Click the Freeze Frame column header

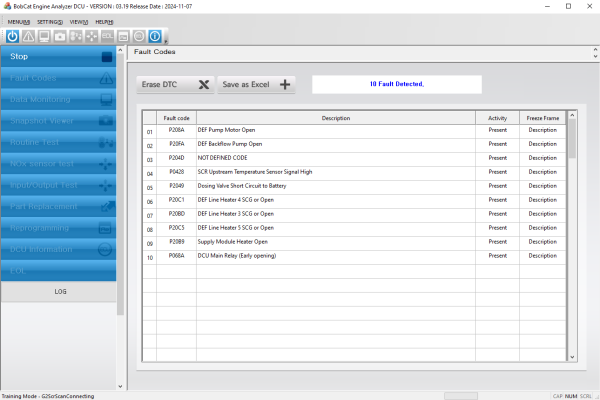tap(543, 118)
